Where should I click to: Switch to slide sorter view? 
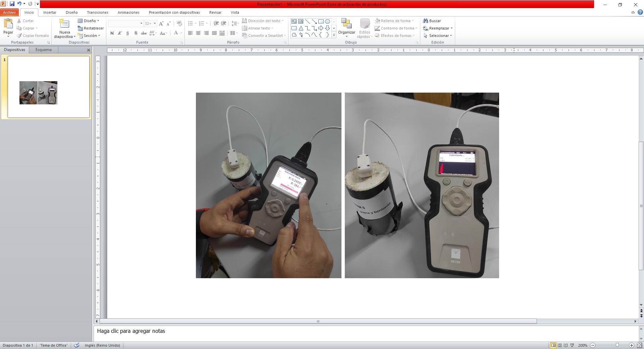coord(559,345)
